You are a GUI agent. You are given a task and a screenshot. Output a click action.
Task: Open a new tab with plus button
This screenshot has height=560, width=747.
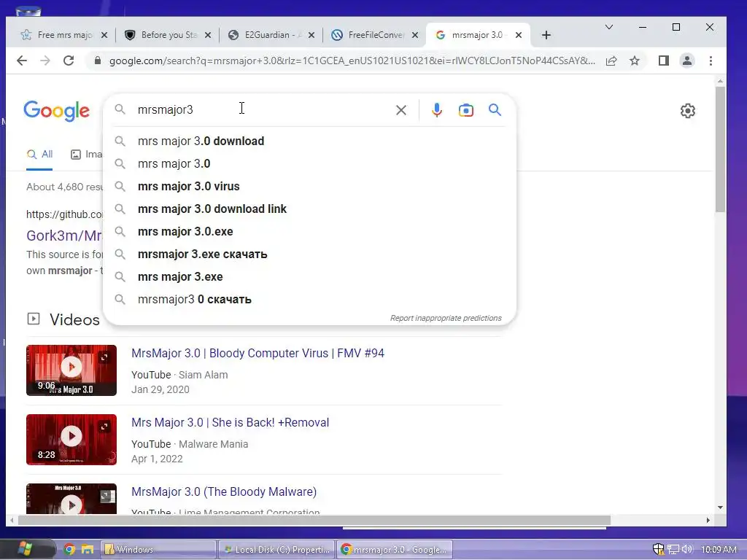(x=546, y=35)
